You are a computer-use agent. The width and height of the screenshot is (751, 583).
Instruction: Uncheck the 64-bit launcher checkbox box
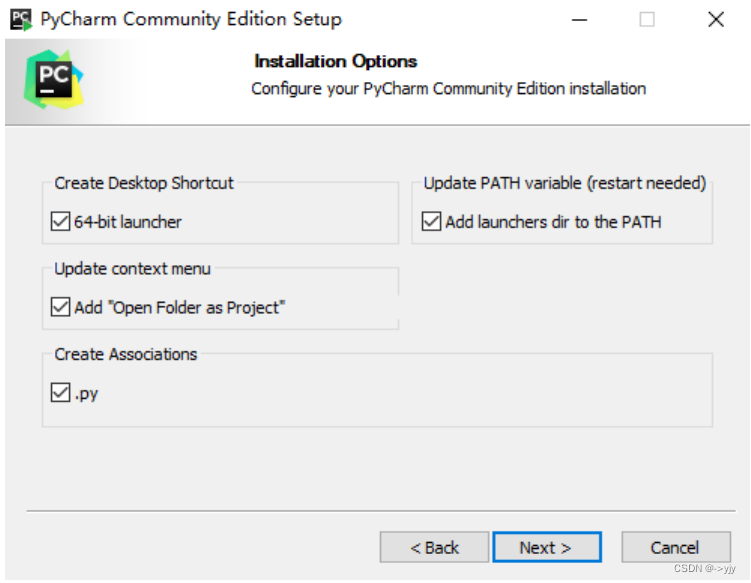[60, 222]
